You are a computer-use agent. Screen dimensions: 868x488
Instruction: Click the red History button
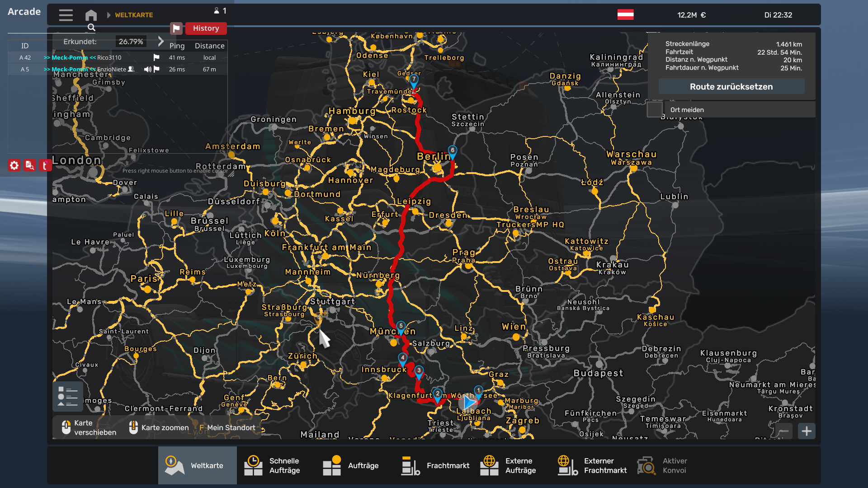206,28
